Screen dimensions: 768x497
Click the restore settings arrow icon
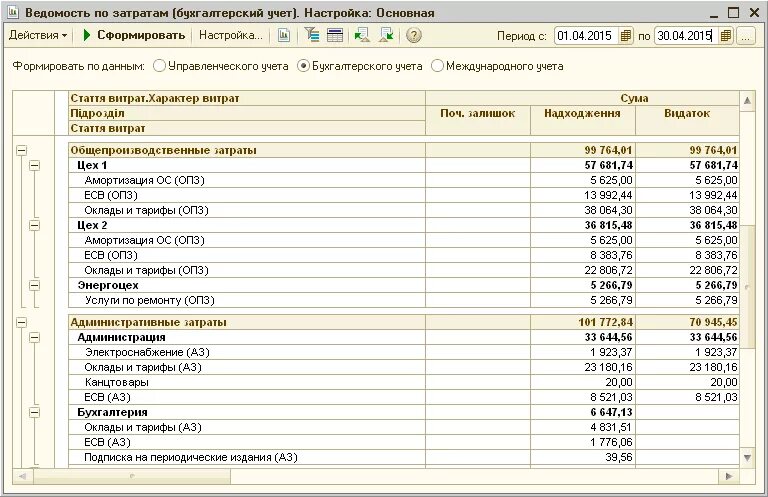point(362,35)
